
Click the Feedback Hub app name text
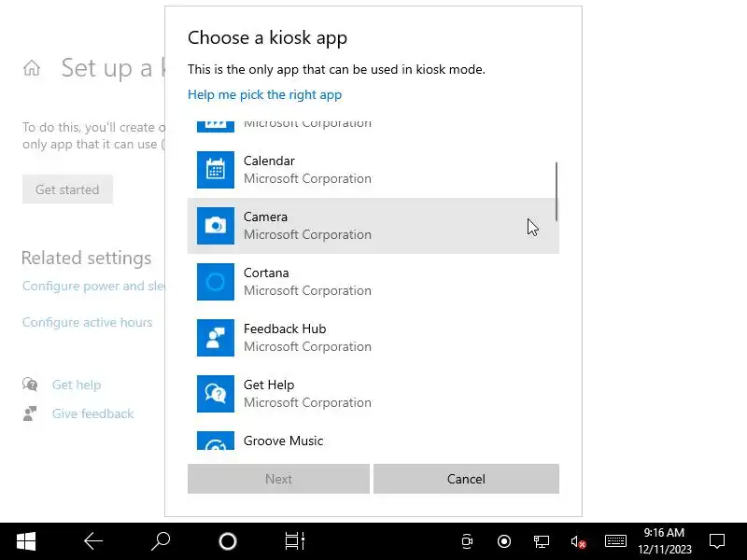click(285, 329)
